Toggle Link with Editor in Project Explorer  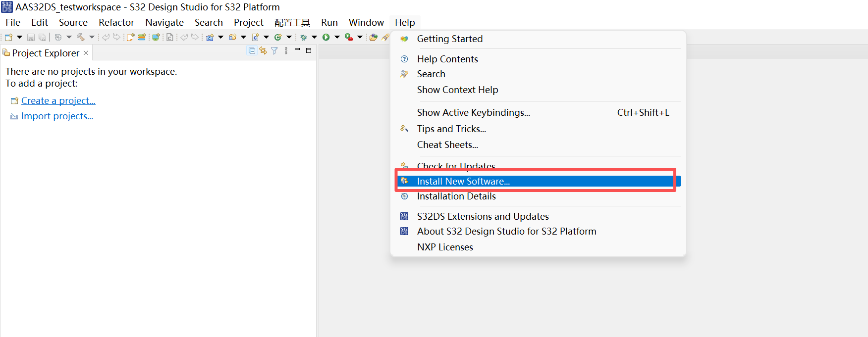263,50
